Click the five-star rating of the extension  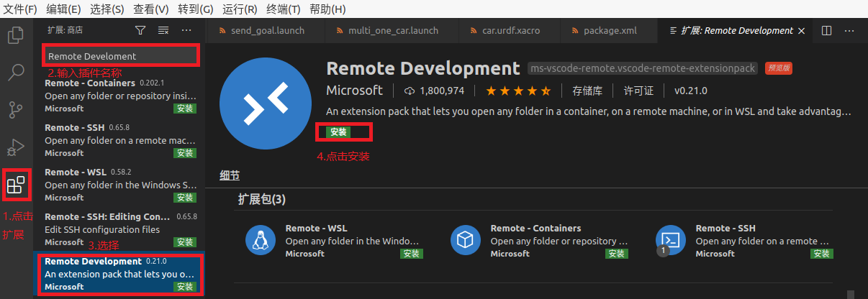[x=518, y=91]
